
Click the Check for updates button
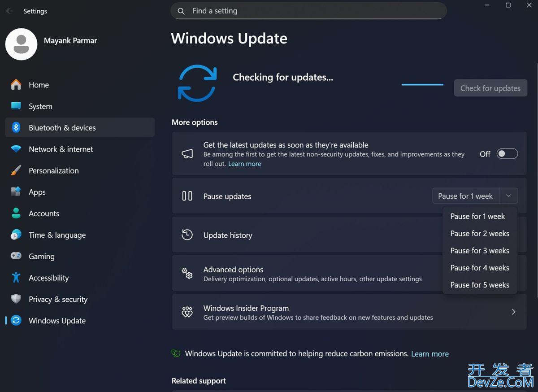point(490,88)
